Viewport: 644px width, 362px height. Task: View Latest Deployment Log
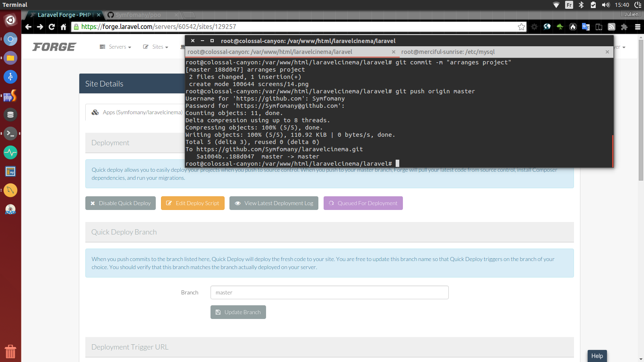click(274, 203)
